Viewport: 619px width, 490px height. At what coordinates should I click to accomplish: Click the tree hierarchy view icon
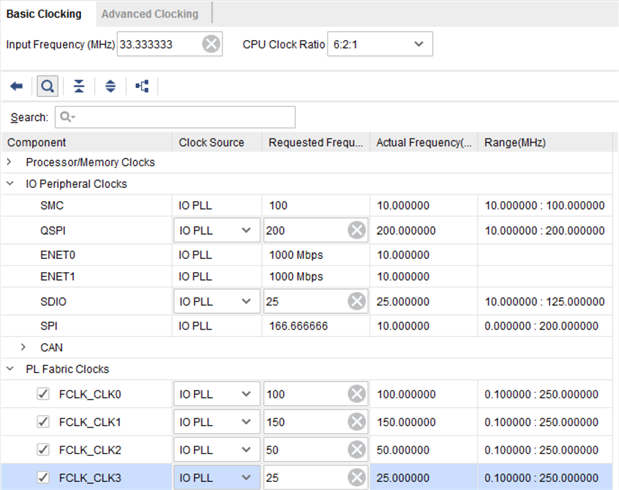coord(141,87)
